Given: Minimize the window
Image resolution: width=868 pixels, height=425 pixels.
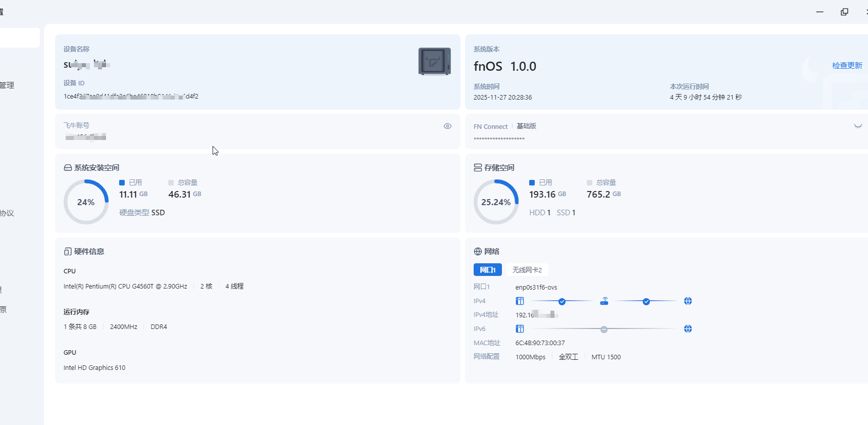Looking at the screenshot, I should click(x=820, y=12).
